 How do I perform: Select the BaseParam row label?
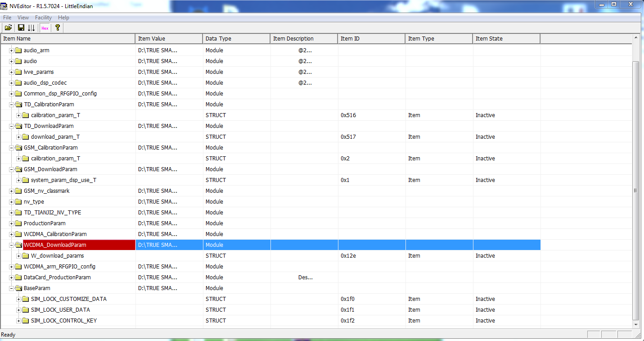pyautogui.click(x=37, y=288)
